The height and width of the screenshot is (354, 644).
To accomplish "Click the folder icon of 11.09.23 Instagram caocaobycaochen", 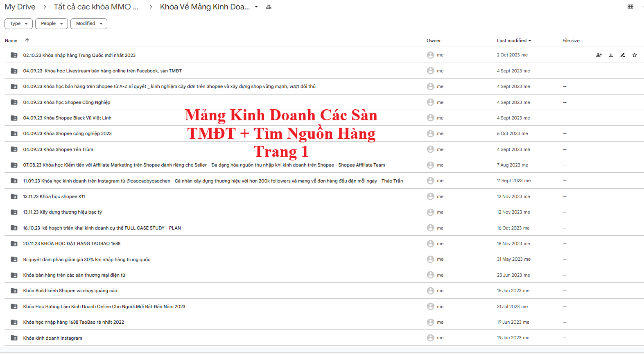I will click(14, 181).
